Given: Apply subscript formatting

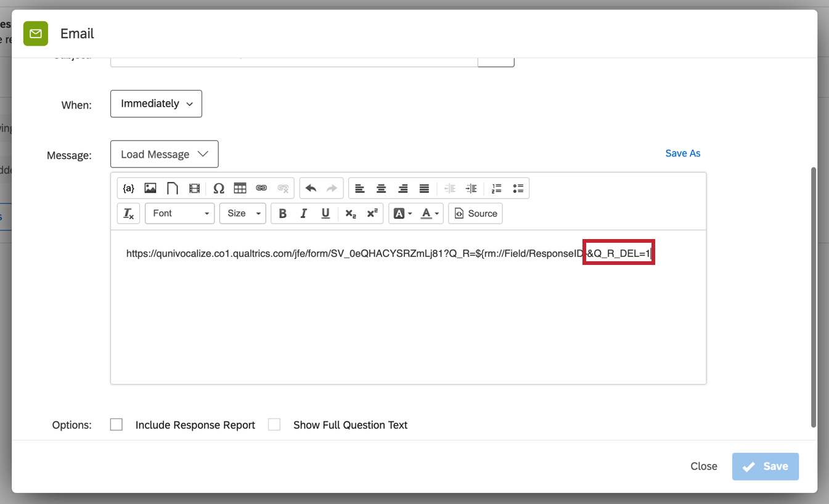Looking at the screenshot, I should [350, 213].
